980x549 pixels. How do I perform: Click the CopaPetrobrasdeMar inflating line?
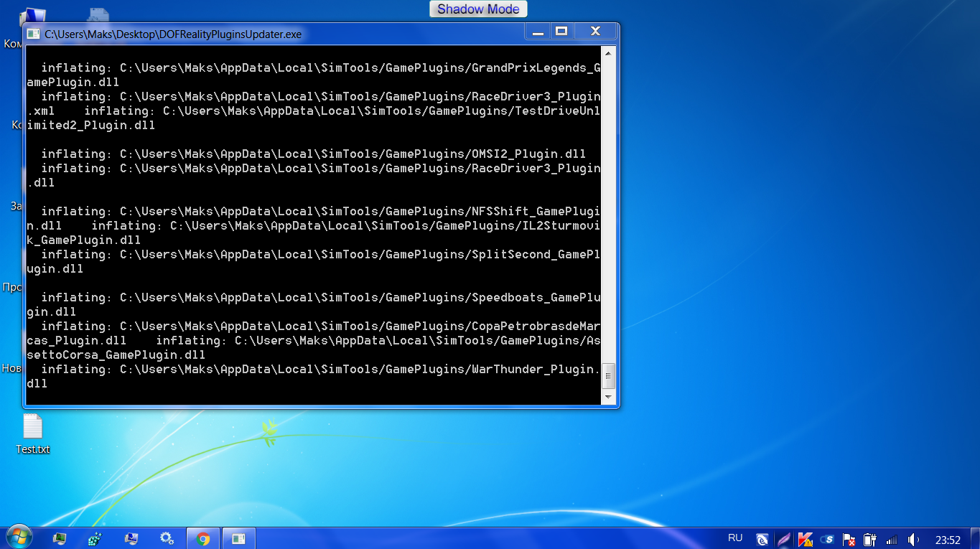click(320, 326)
